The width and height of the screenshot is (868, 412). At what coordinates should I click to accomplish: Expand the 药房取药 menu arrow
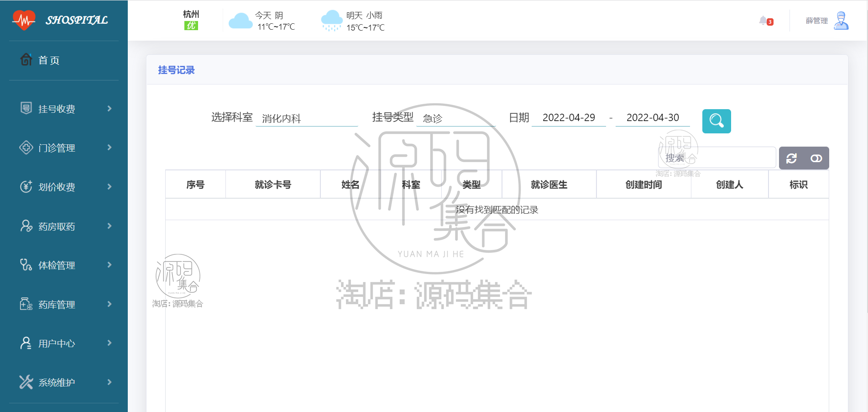pos(110,226)
